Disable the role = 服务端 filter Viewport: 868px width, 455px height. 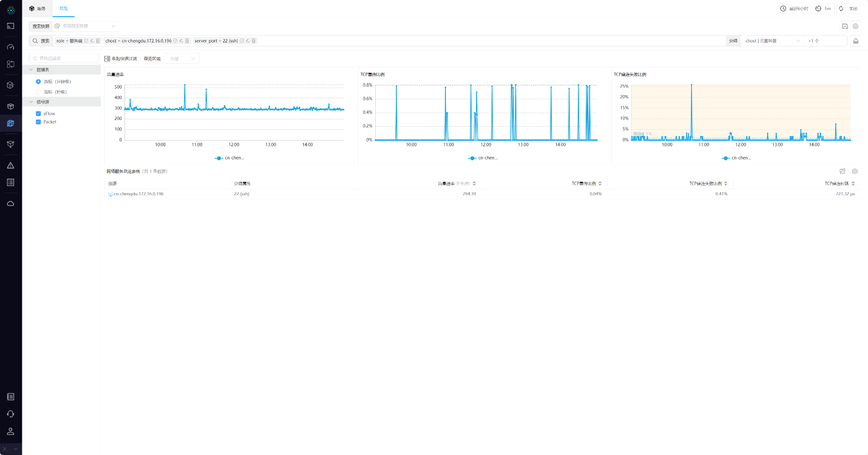click(86, 41)
